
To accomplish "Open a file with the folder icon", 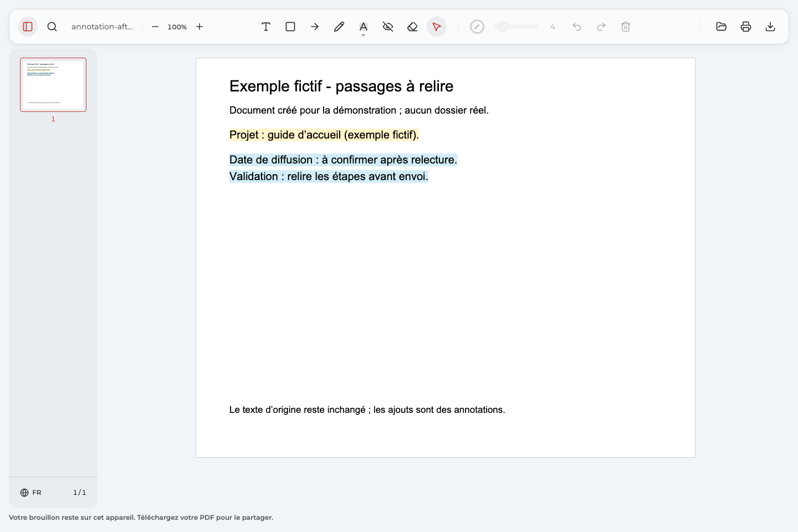I will tap(722, 27).
